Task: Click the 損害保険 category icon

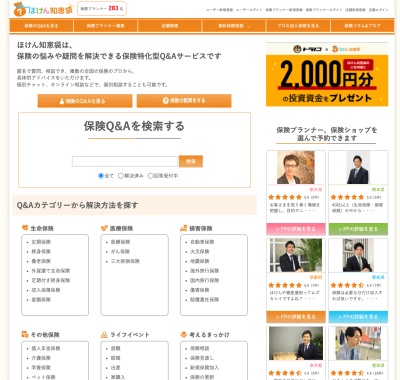Action: [184, 228]
